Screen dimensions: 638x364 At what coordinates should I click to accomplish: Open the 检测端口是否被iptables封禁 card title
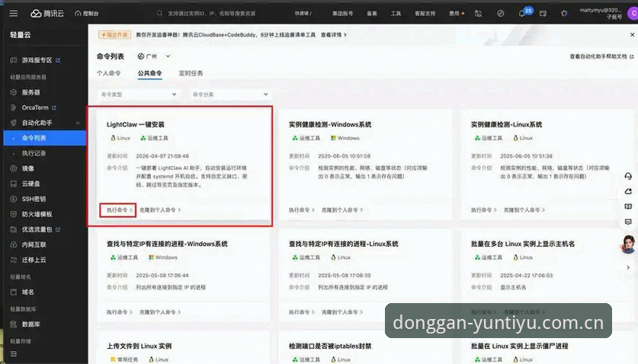tap(330, 346)
